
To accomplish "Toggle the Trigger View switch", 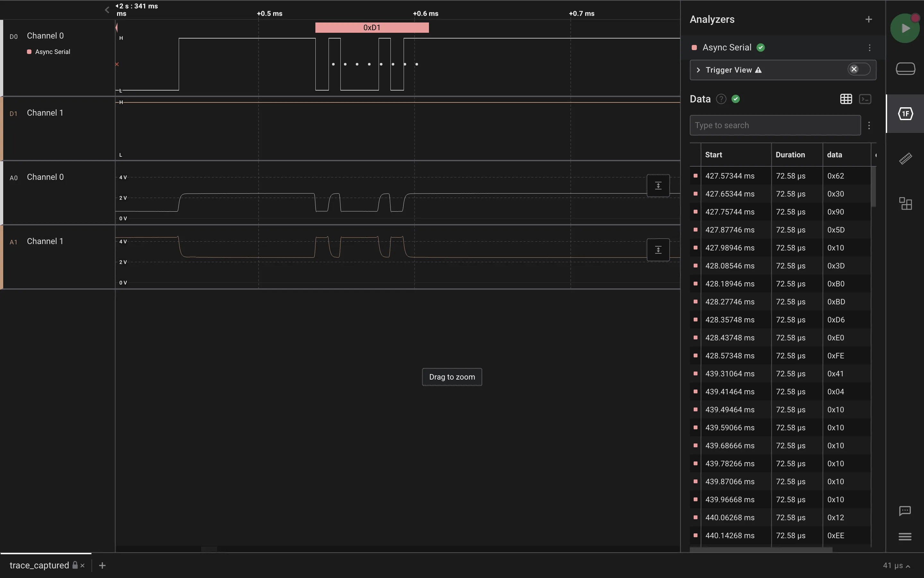I will pos(859,69).
